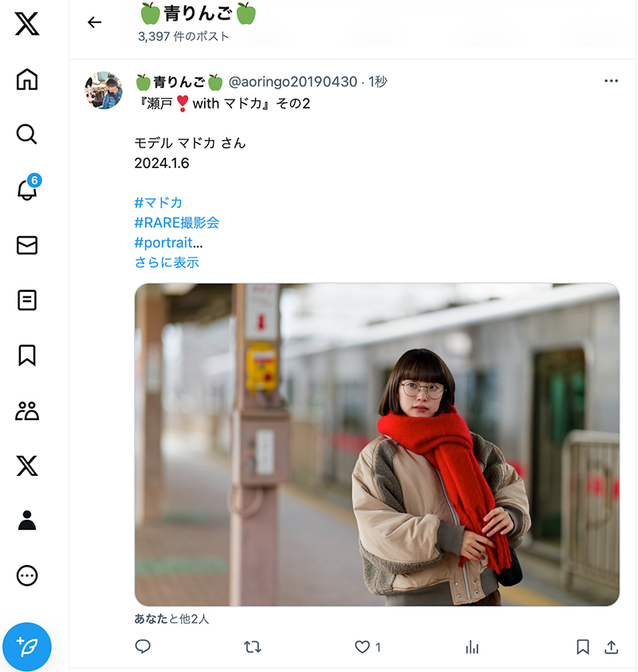
Task: Open the Home icon in sidebar
Action: [x=27, y=79]
